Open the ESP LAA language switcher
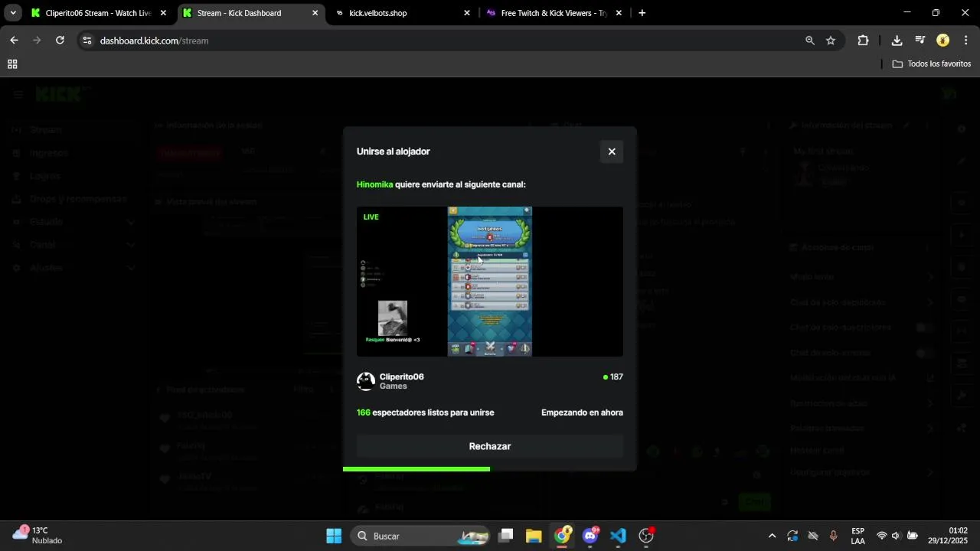This screenshot has height=551, width=980. [x=857, y=536]
